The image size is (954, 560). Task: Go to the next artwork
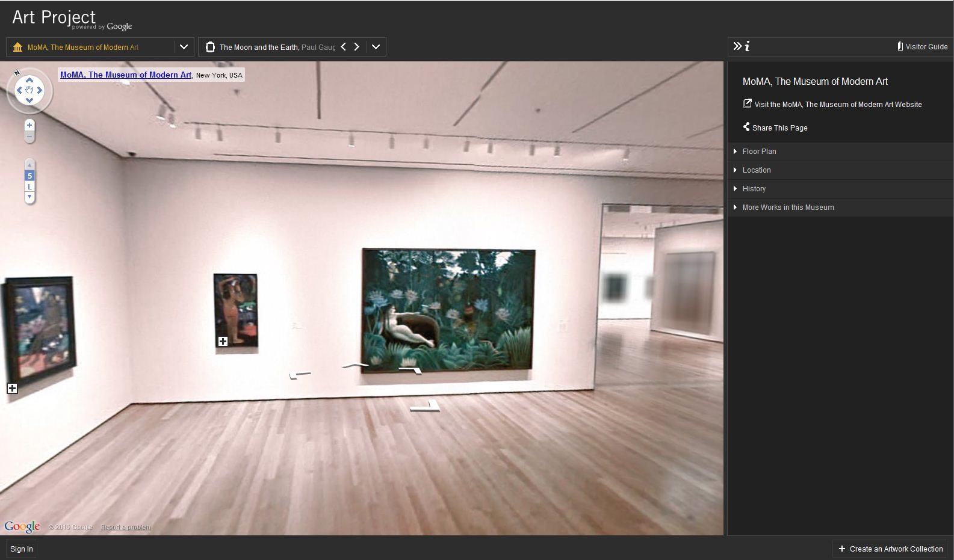pos(356,47)
